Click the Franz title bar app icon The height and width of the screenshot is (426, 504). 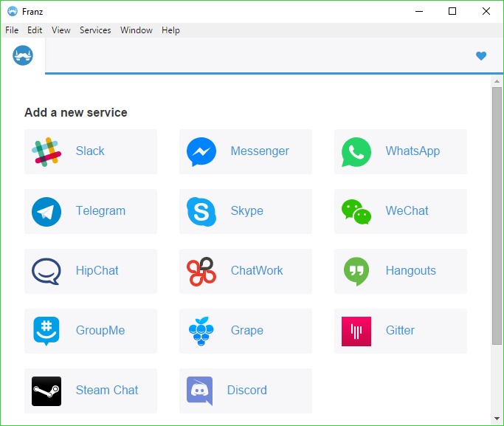tap(13, 11)
